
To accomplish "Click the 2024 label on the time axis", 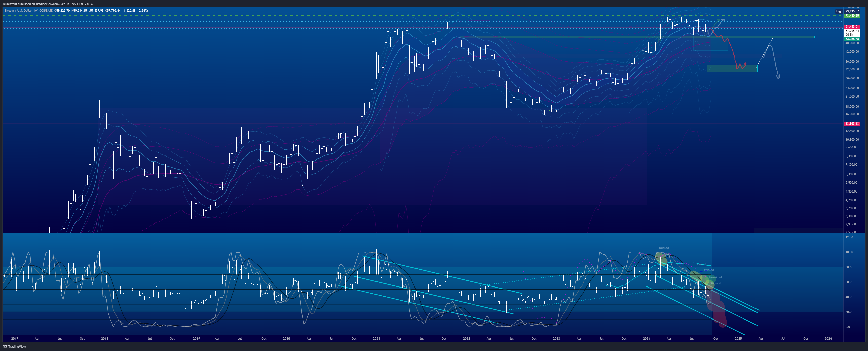I will [647, 338].
